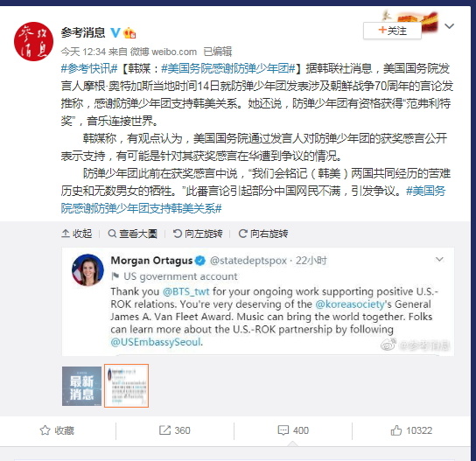Viewport: 476px width, 461px height.
Task: Repost using the share icon showing 360
Action: [x=174, y=430]
